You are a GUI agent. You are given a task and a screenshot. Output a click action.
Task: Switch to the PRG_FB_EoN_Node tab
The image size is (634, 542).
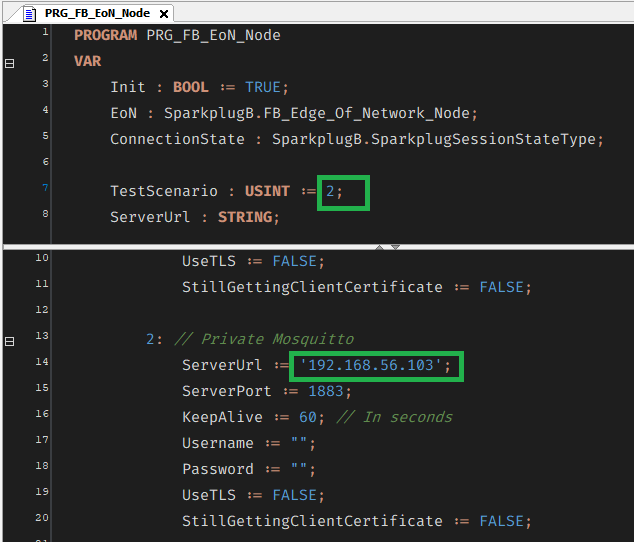pyautogui.click(x=97, y=13)
